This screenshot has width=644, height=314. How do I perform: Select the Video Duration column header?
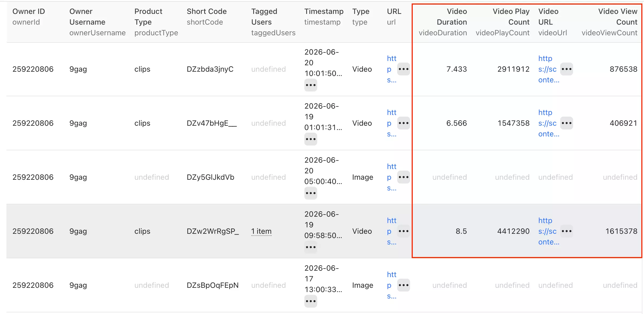coord(443,22)
